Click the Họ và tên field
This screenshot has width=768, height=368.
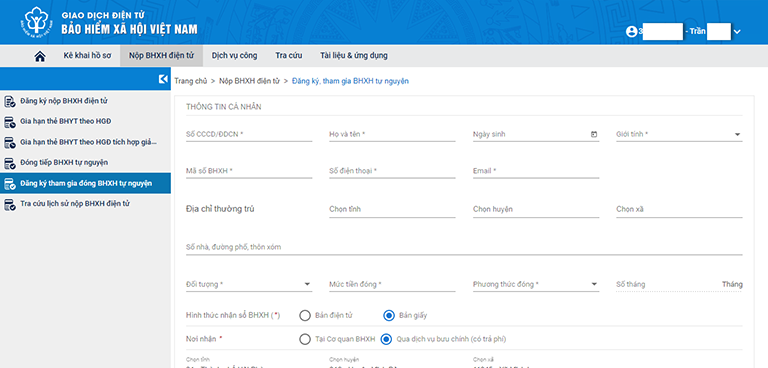(392, 134)
